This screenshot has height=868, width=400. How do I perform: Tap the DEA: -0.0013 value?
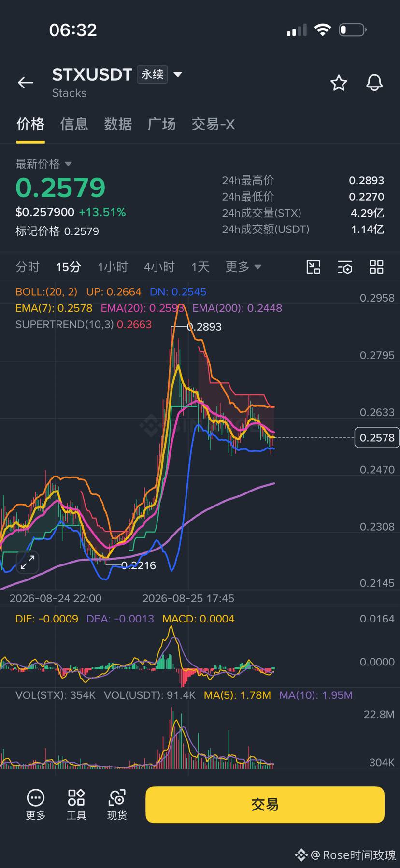(120, 619)
